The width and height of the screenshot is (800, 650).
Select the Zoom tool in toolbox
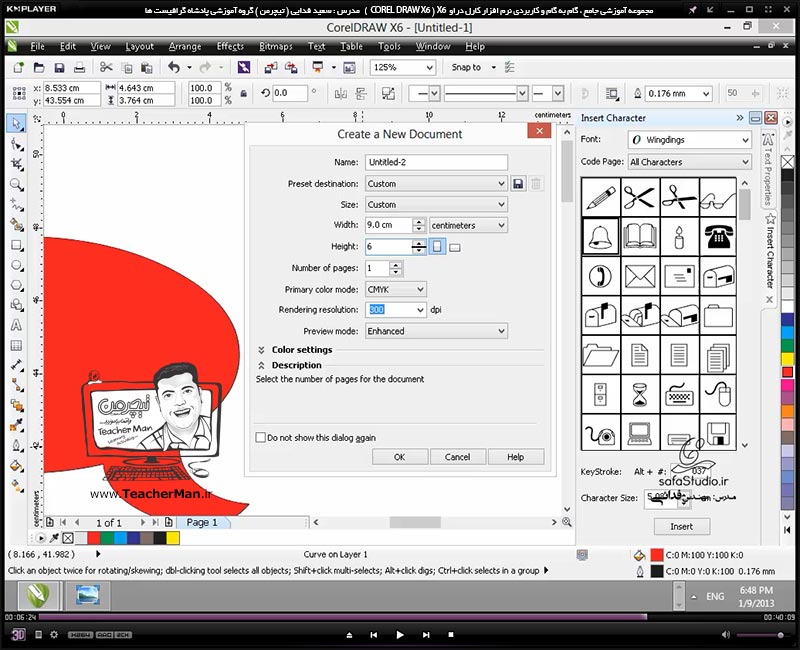pyautogui.click(x=16, y=184)
